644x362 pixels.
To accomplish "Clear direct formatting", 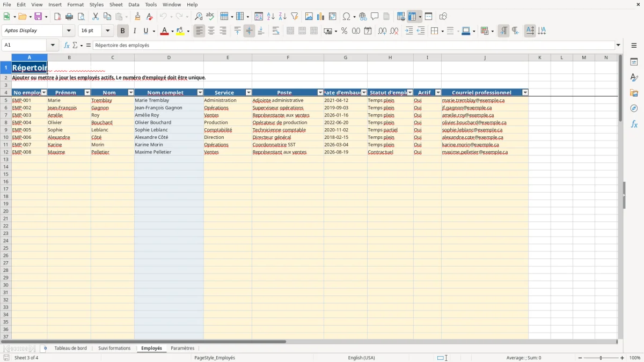I will 149,17.
